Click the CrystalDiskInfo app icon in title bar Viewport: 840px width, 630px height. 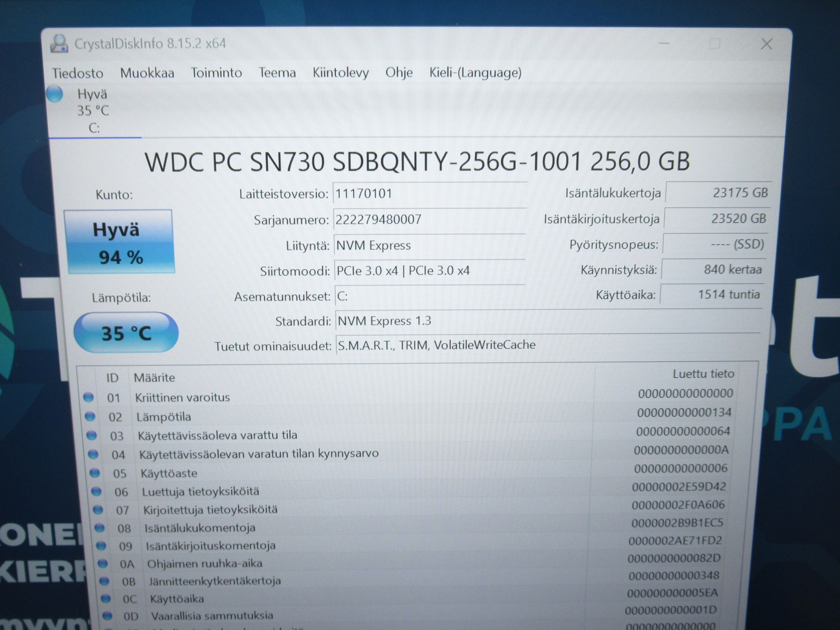click(x=59, y=43)
